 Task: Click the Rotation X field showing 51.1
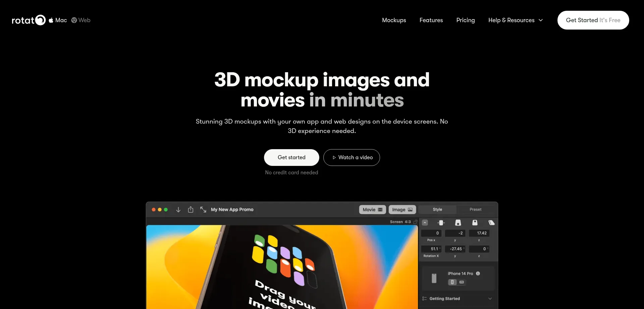(431, 249)
